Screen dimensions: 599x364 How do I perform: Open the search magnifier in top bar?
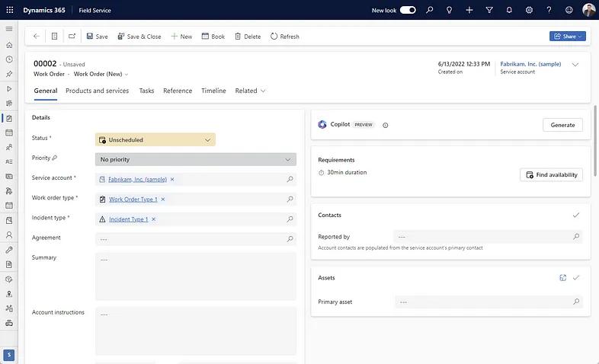[x=430, y=10]
